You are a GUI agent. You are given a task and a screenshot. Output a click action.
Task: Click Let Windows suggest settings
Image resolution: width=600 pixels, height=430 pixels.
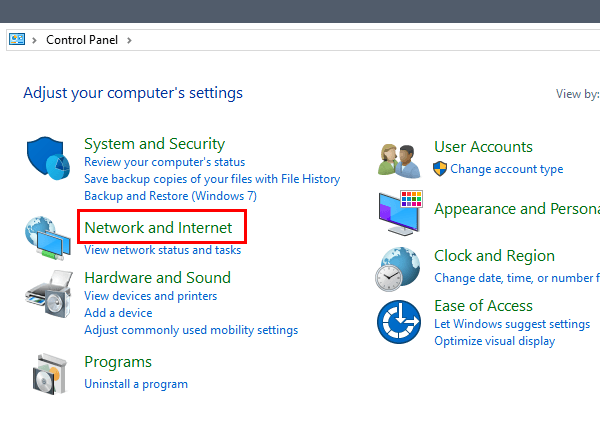point(512,324)
